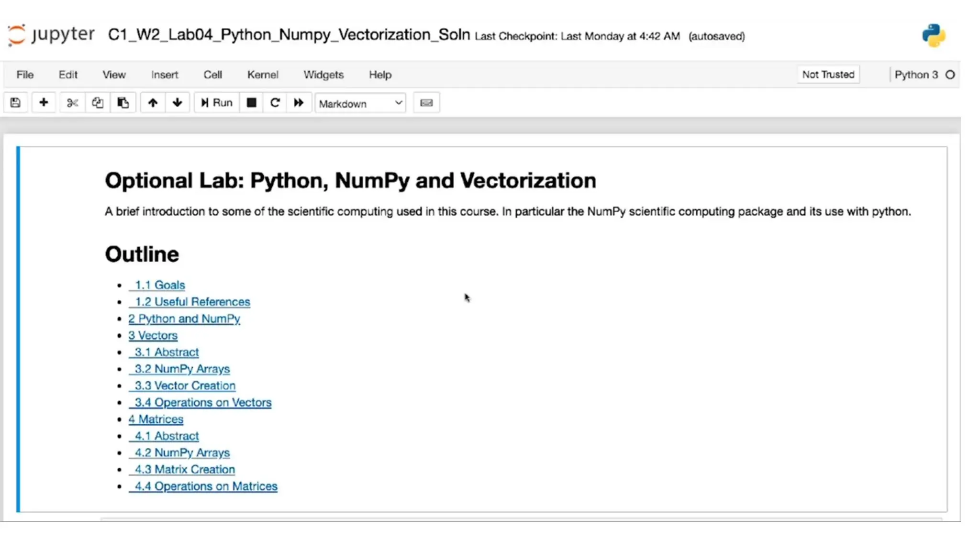
Task: Open the Cell menu
Action: (x=212, y=75)
